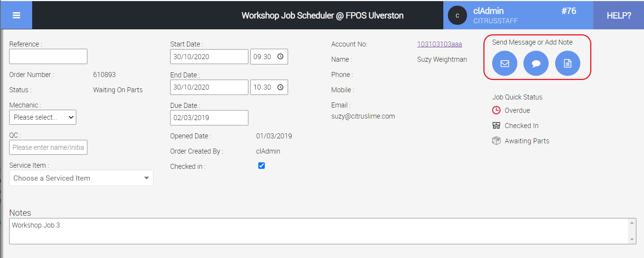Screen dimensions: 644x258
Task: Open the Choose a Serviced Item dropdown
Action: pyautogui.click(x=81, y=178)
